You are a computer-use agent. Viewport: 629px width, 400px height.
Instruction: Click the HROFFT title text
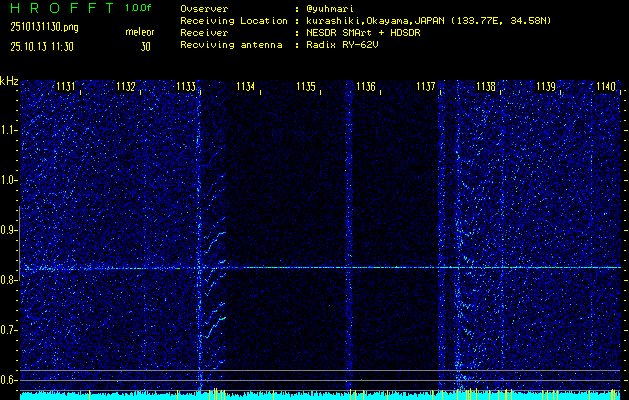pos(59,8)
